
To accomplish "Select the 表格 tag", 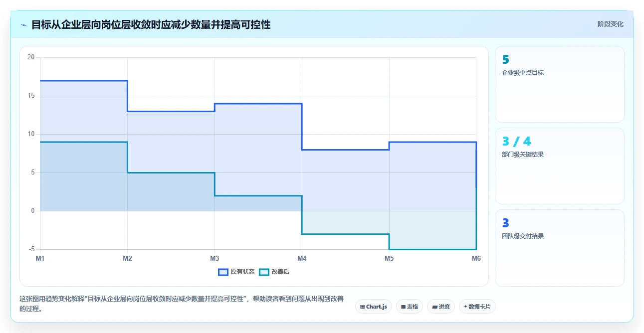I will [x=410, y=307].
